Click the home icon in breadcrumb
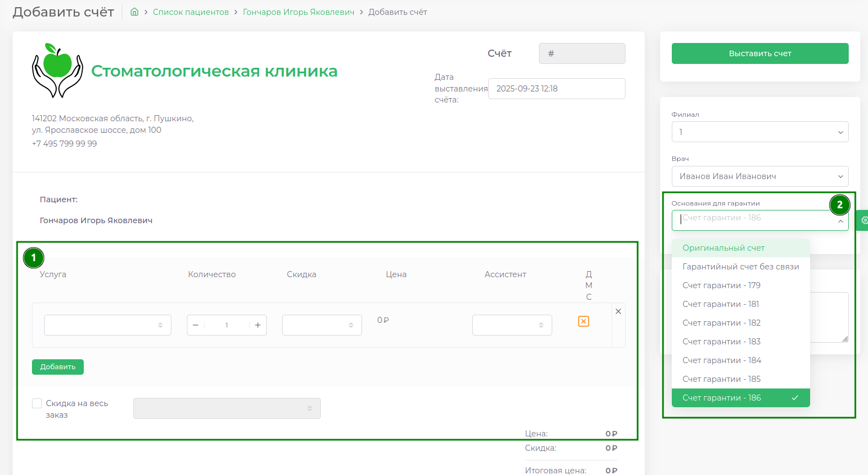 [x=134, y=12]
